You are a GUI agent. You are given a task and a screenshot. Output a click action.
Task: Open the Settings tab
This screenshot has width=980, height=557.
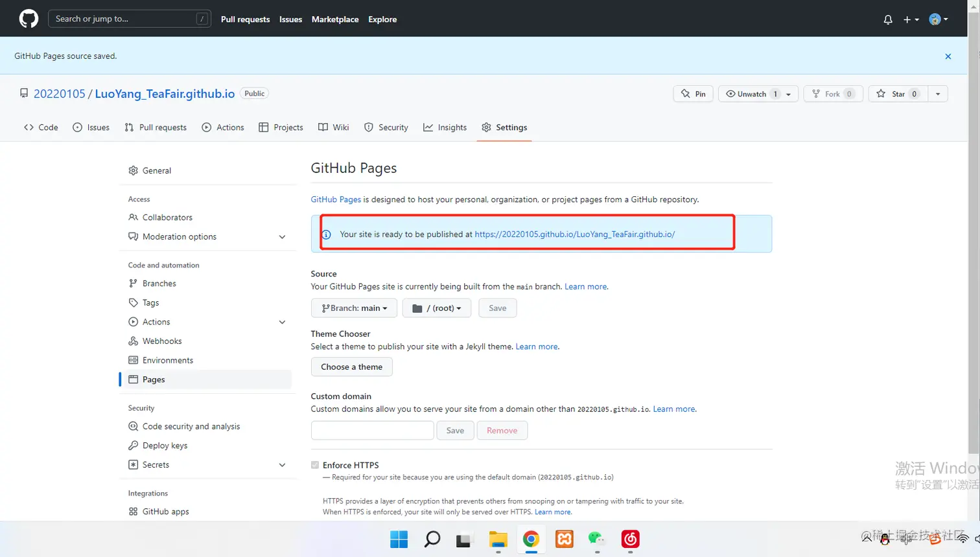point(504,128)
